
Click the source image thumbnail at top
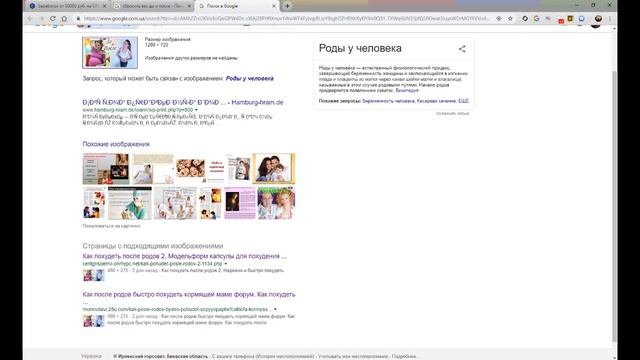pyautogui.click(x=110, y=53)
